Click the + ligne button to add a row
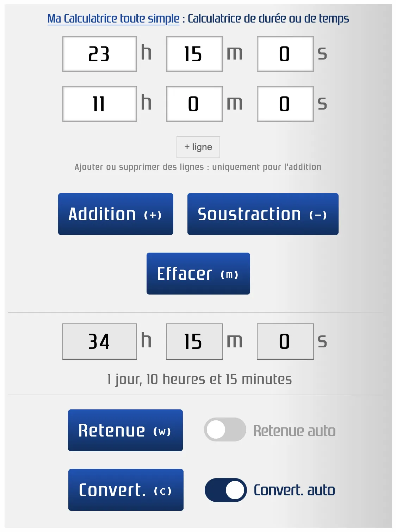The height and width of the screenshot is (532, 396). pos(198,147)
